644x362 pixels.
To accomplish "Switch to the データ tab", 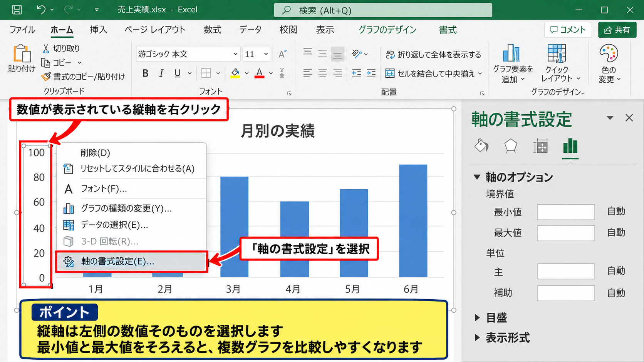I will click(x=250, y=30).
